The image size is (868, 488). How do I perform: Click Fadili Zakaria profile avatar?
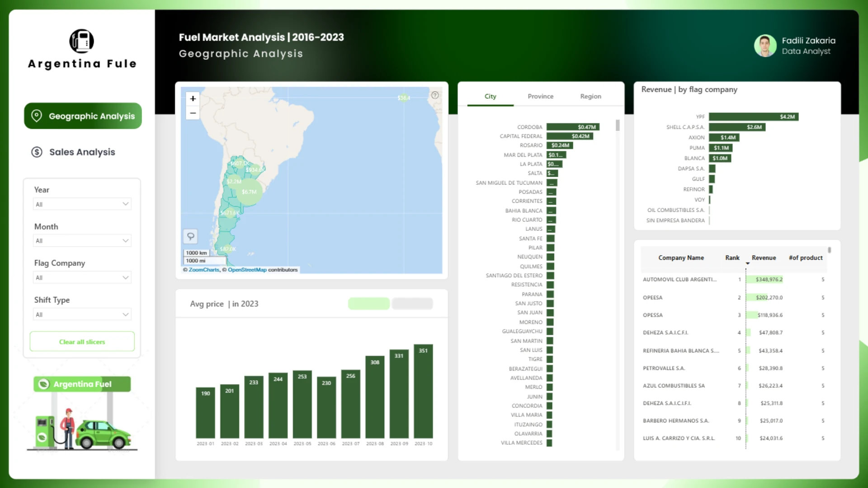765,46
